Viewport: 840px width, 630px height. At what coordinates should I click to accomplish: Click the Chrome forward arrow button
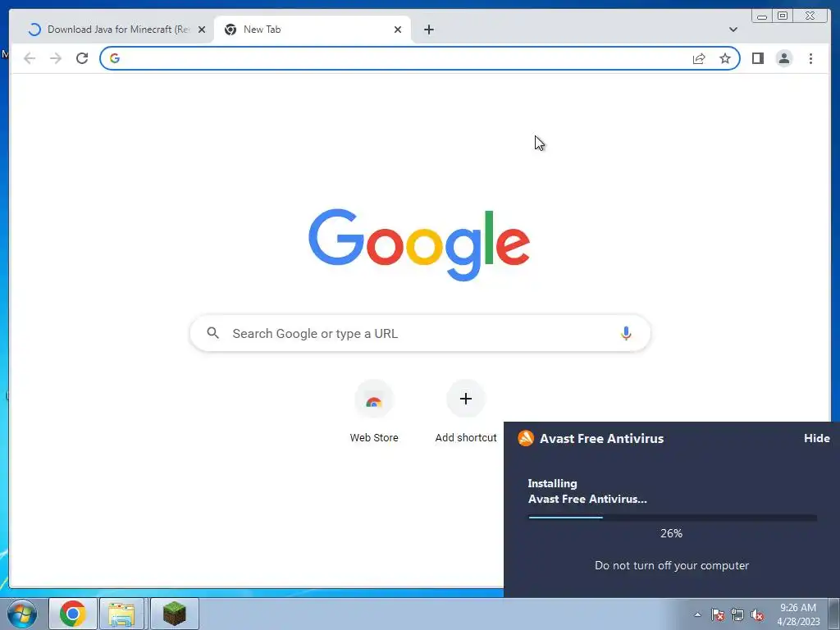[x=56, y=58]
